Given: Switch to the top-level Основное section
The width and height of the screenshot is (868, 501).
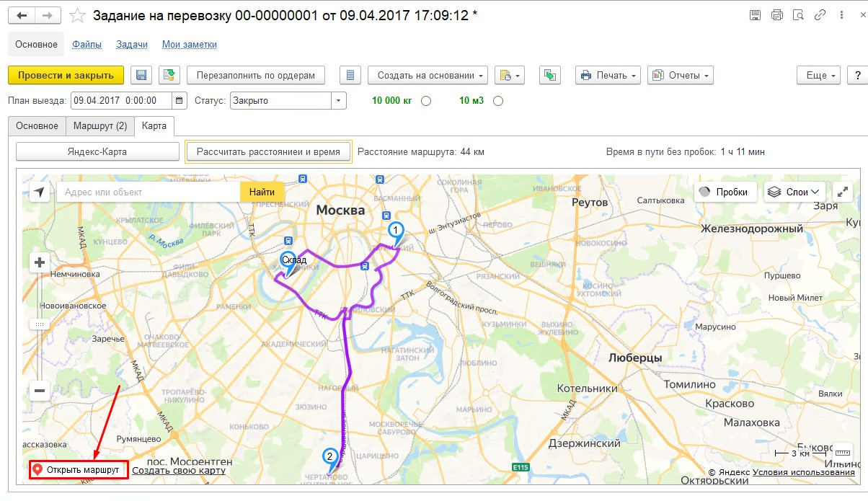Looking at the screenshot, I should pyautogui.click(x=36, y=44).
